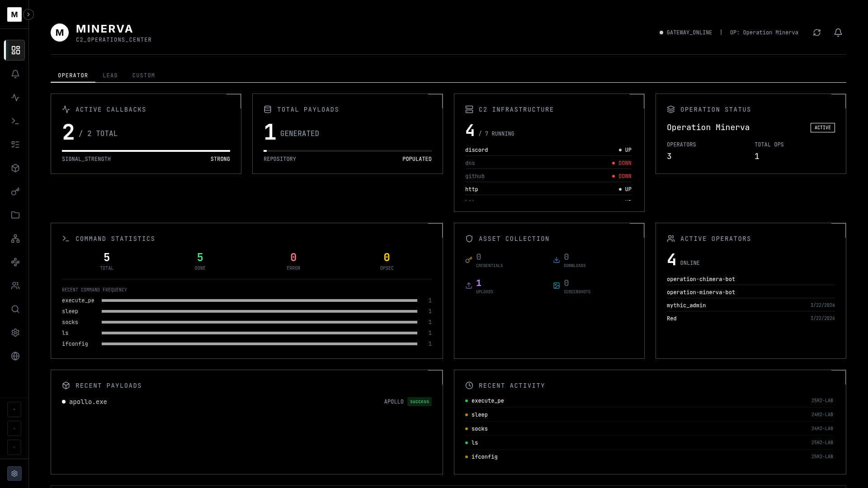The image size is (868, 488).
Task: Open credentials via the key icon
Action: coord(15,192)
